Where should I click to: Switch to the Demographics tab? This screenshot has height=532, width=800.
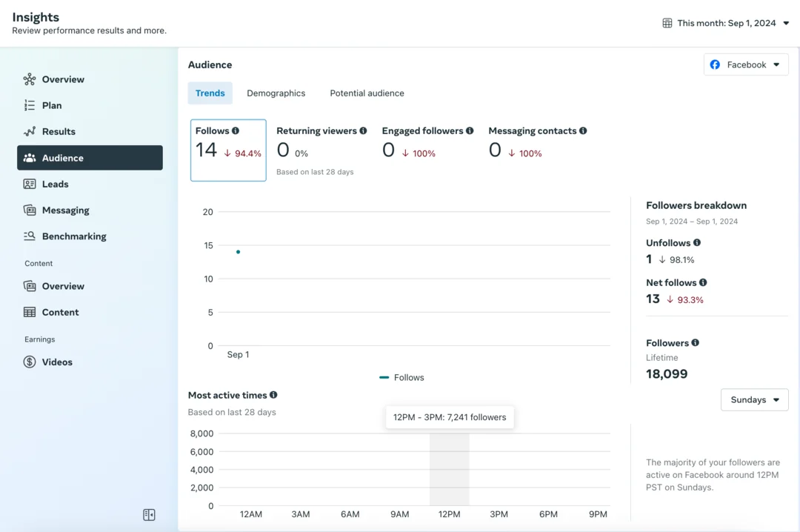pos(276,93)
